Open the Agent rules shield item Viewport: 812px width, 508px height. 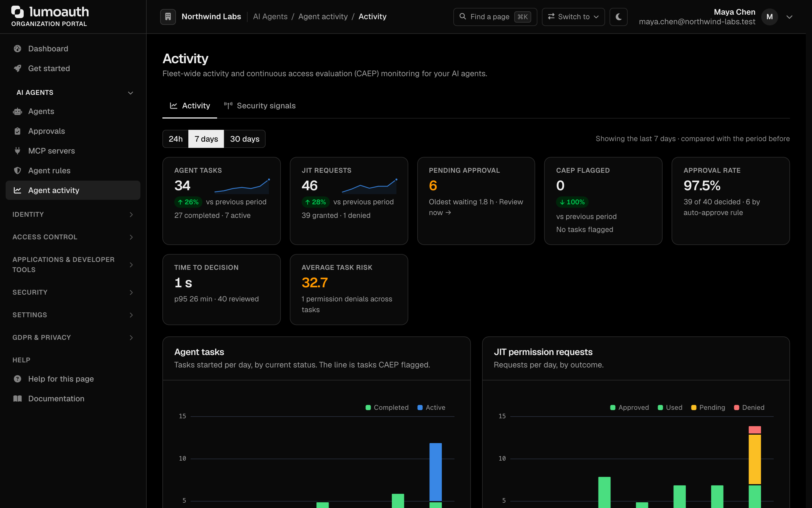(x=73, y=170)
